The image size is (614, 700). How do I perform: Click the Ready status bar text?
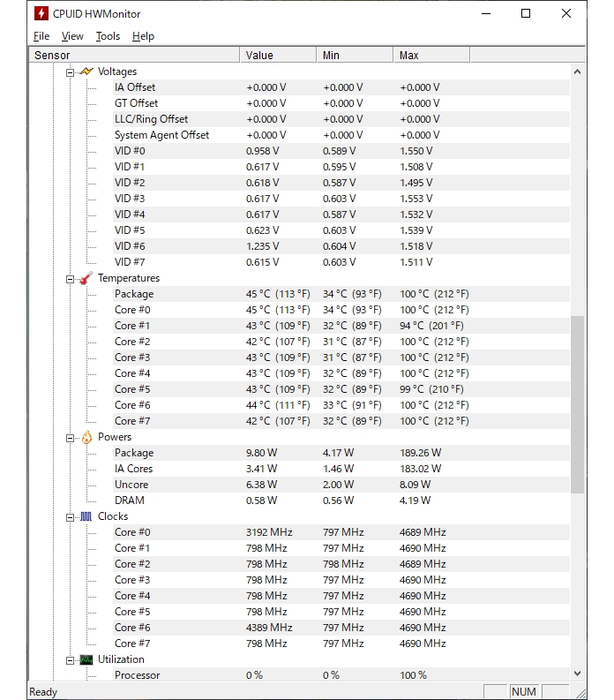pos(43,692)
